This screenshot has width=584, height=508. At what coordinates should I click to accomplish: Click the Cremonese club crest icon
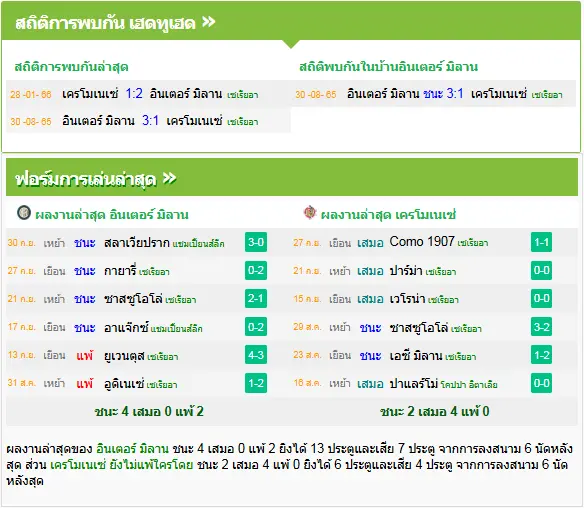[x=310, y=212]
